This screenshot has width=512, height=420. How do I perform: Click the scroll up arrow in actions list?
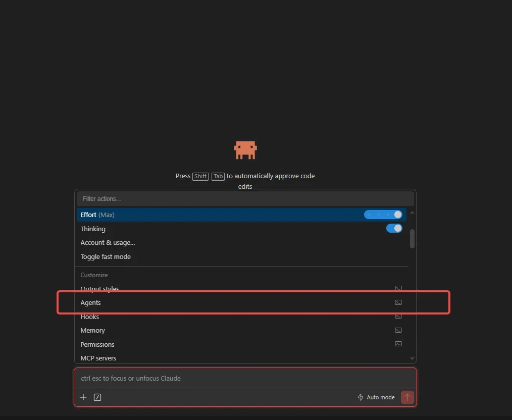[412, 213]
